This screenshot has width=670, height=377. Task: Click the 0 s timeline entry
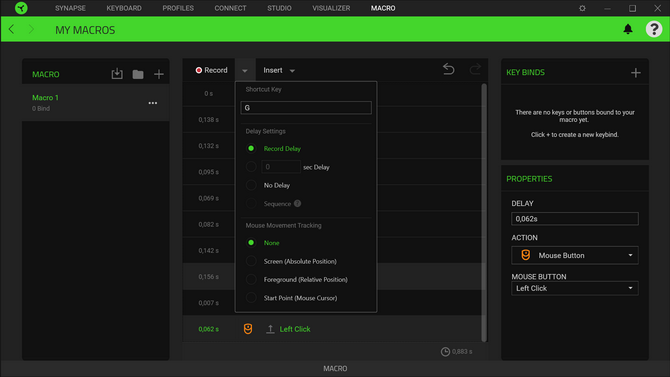pyautogui.click(x=208, y=93)
